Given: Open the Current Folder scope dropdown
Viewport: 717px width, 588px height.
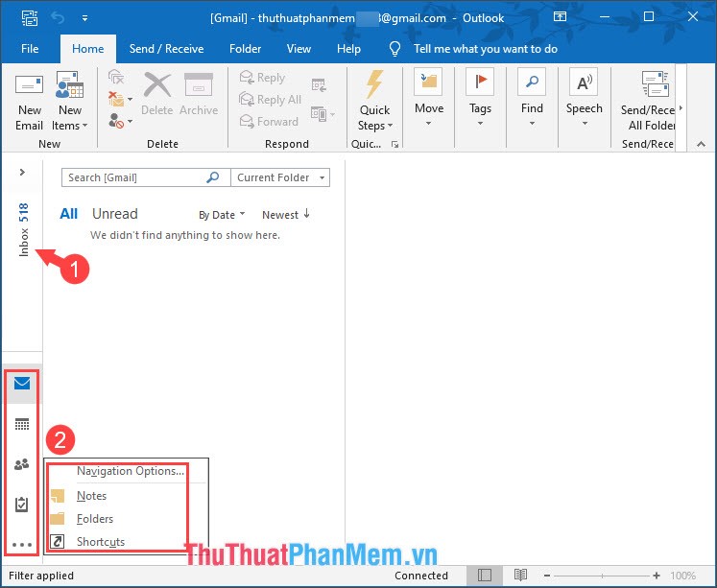Looking at the screenshot, I should pyautogui.click(x=280, y=177).
